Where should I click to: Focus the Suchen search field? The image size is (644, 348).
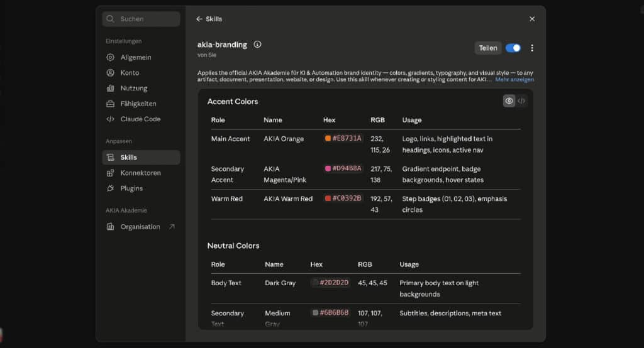141,19
